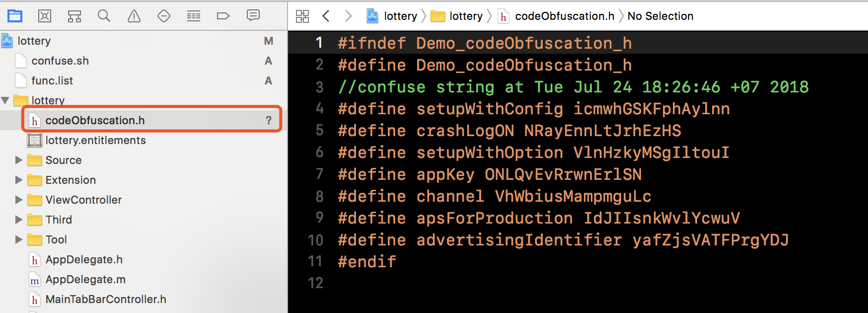Viewport: 868px width, 313px height.
Task: Expand the ViewController folder
Action: coord(19,200)
